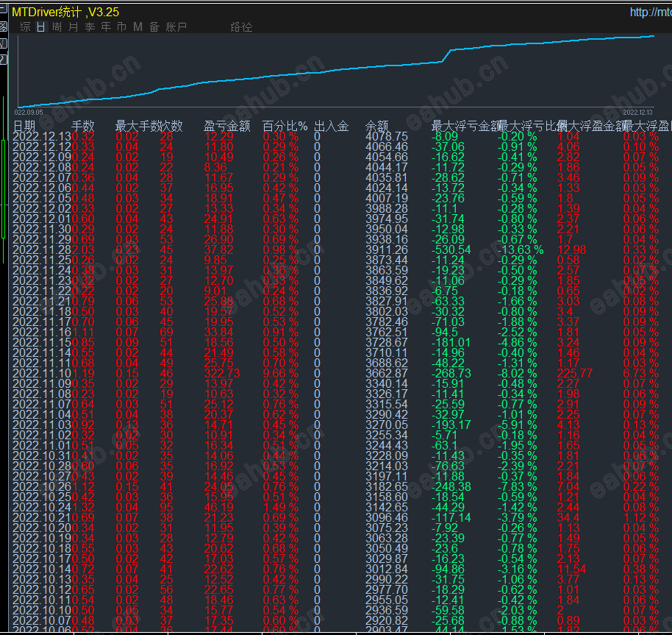The height and width of the screenshot is (635, 672).
Task: Open the 路径 path tab
Action: pyautogui.click(x=241, y=27)
